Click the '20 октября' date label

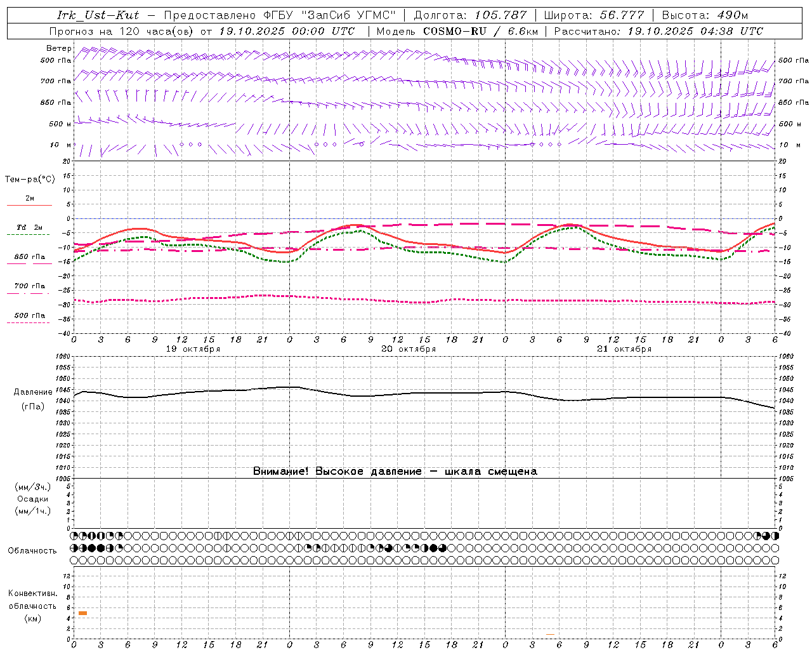pos(409,349)
